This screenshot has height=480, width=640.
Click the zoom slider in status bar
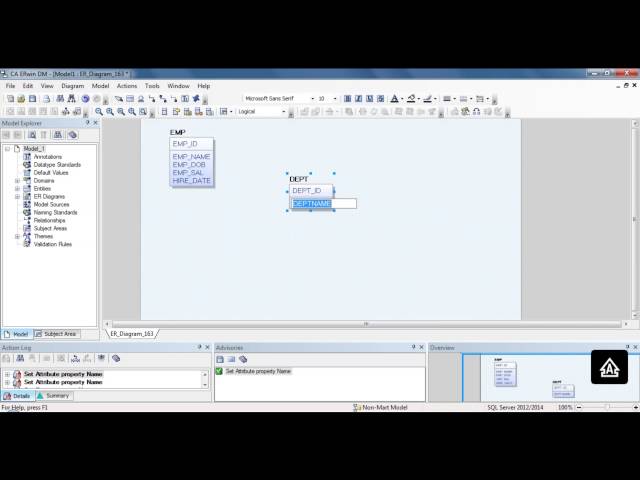607,407
